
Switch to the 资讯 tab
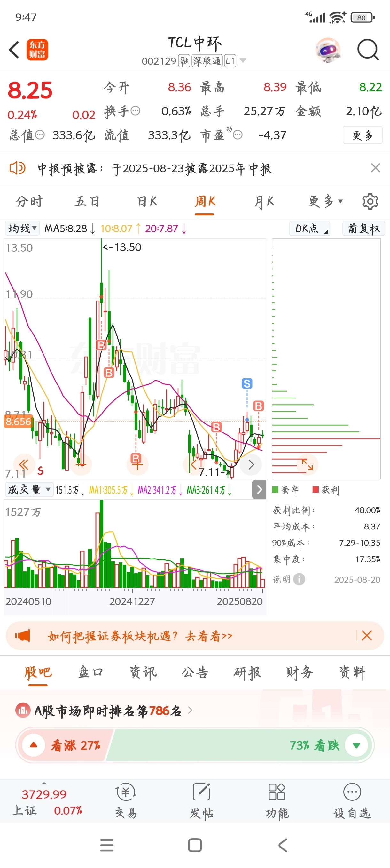[143, 672]
